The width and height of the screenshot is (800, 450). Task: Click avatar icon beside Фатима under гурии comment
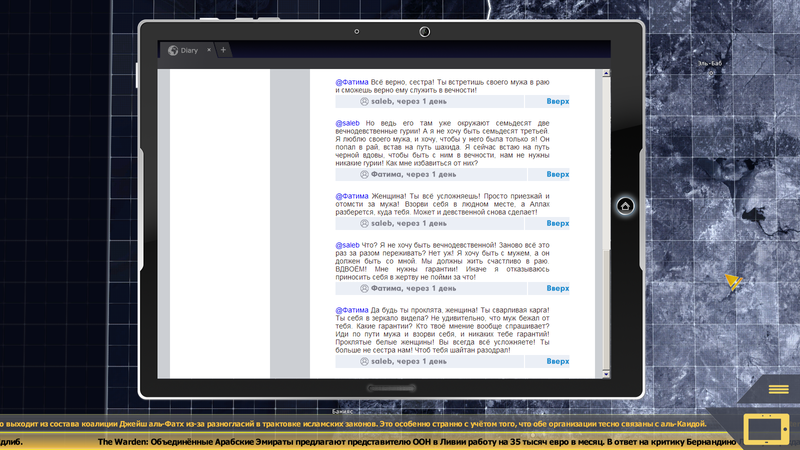[364, 174]
